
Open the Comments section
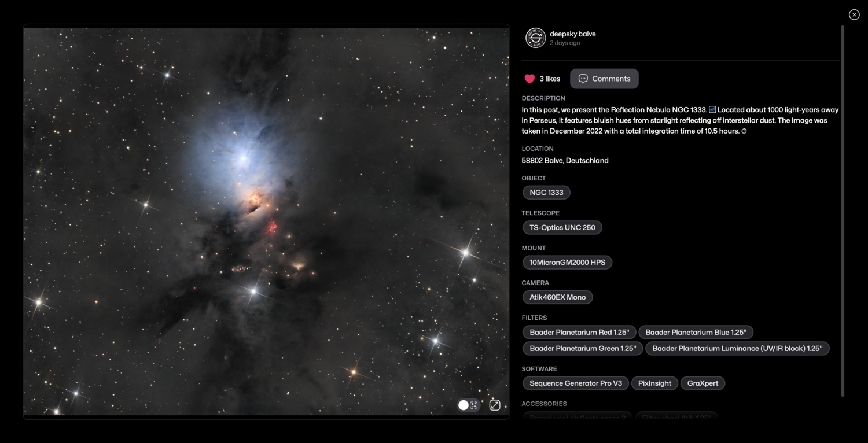tap(604, 79)
